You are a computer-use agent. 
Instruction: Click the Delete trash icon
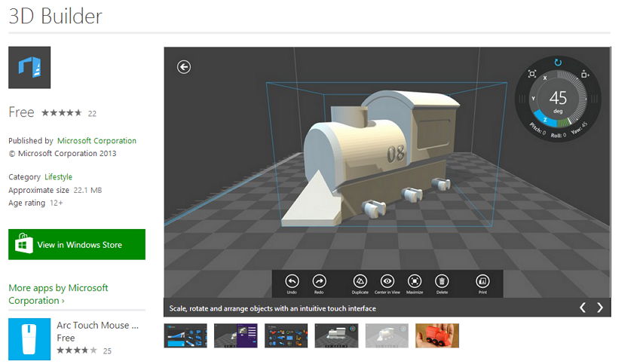click(x=442, y=281)
